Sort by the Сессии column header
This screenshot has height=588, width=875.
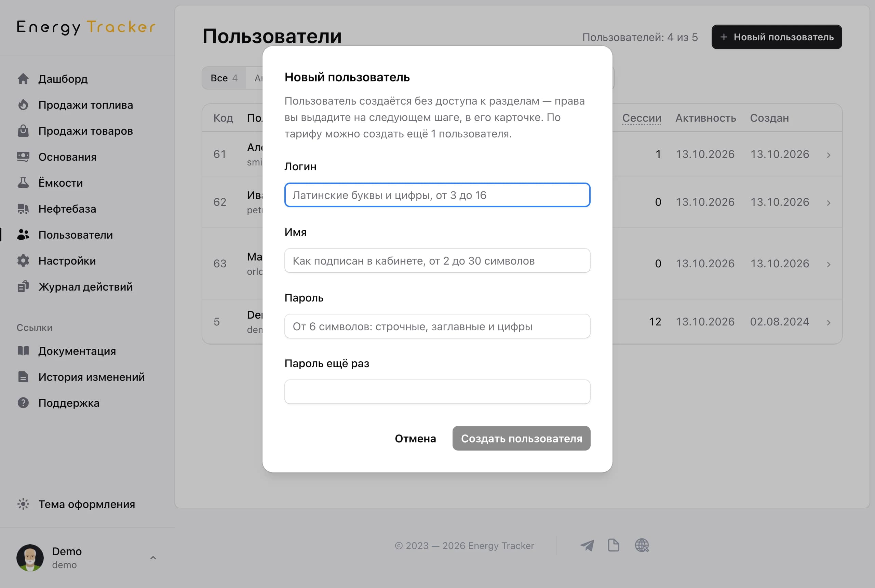(x=642, y=118)
